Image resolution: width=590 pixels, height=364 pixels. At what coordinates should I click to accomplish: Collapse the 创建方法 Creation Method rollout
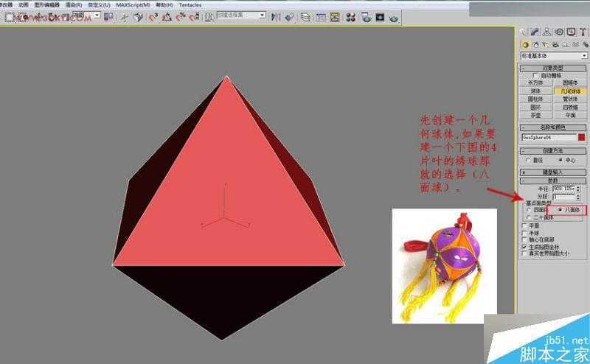[552, 151]
